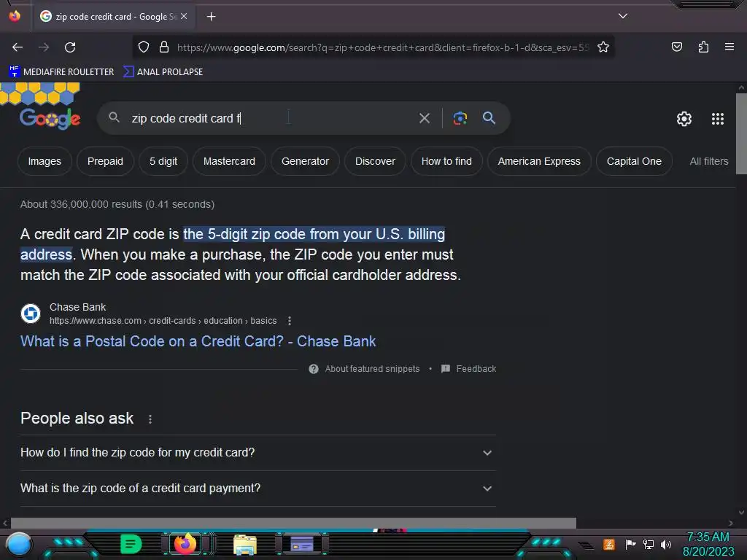Image resolution: width=747 pixels, height=560 pixels.
Task: Open the taskbar clock and date
Action: (x=708, y=544)
